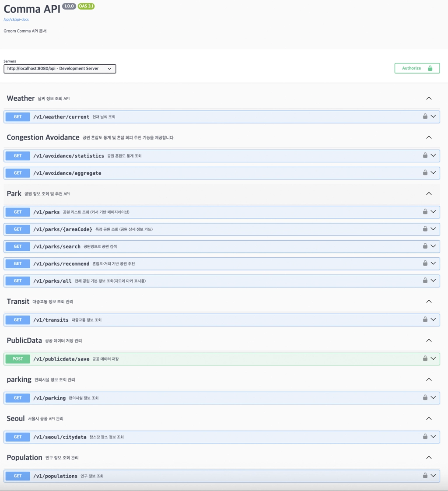Click the GET badge for /v1/weather/current
448x491 pixels.
[x=18, y=117]
